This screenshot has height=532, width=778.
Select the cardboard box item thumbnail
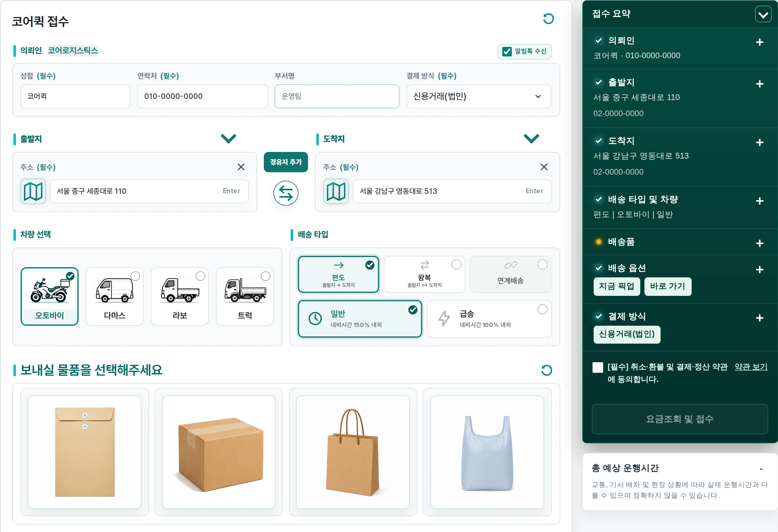tap(219, 452)
